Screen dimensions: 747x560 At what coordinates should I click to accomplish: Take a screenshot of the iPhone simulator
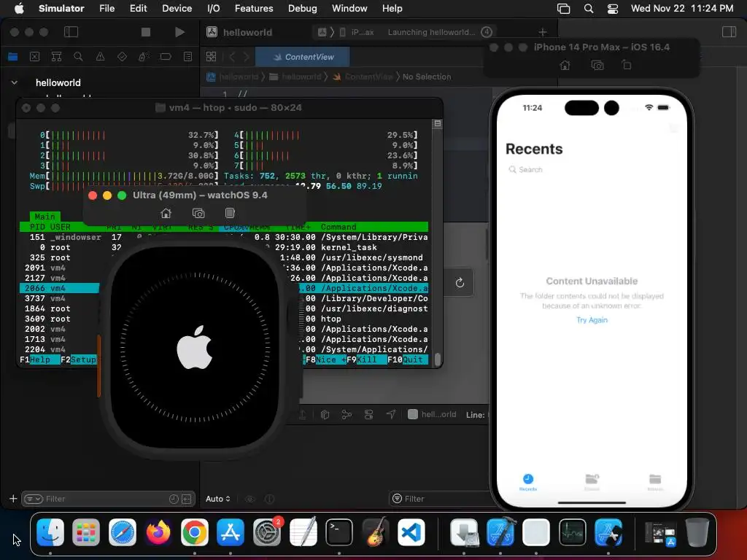point(597,65)
